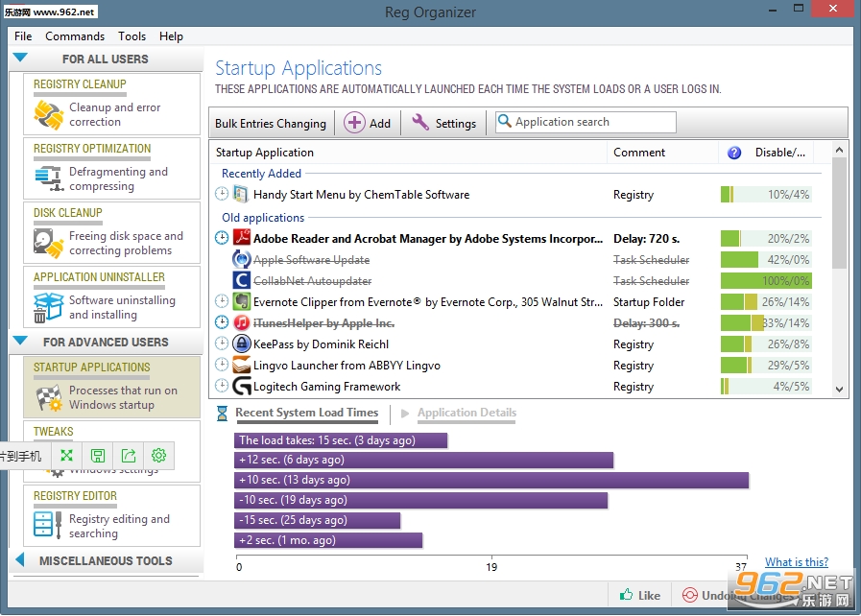
Task: Open Registry Cleanup broom icon
Action: tap(48, 115)
